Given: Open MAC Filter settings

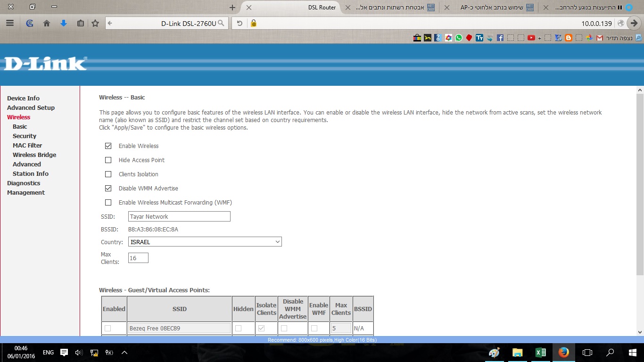Looking at the screenshot, I should click(27, 145).
